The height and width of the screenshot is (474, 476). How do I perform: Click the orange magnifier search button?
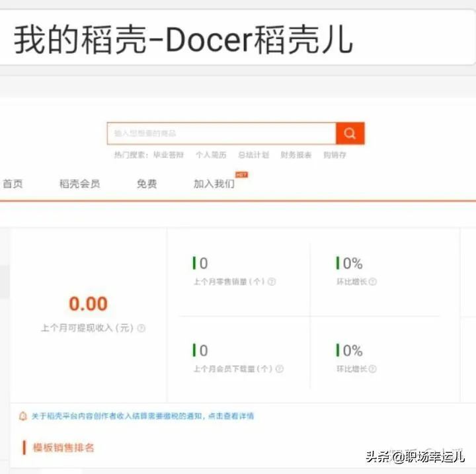[x=350, y=134]
